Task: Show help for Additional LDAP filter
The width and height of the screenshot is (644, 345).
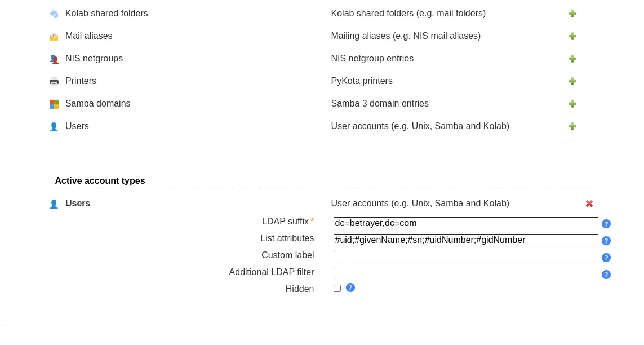Action: pyautogui.click(x=606, y=275)
